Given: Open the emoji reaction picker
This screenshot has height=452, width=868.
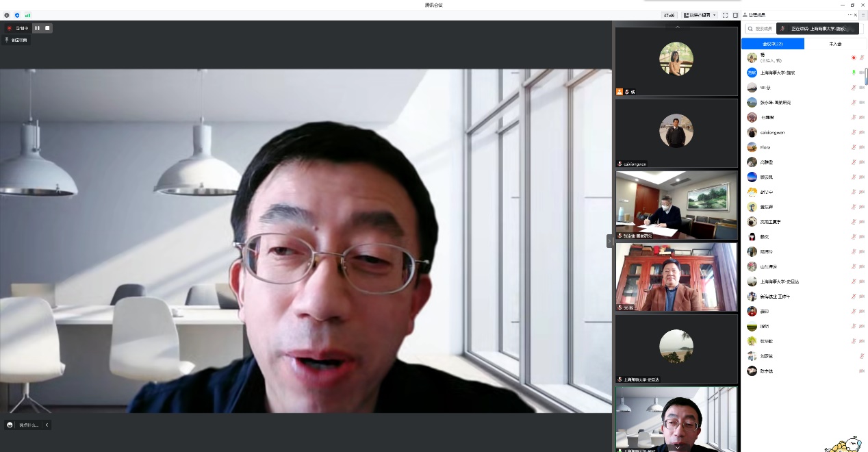Looking at the screenshot, I should tap(10, 425).
